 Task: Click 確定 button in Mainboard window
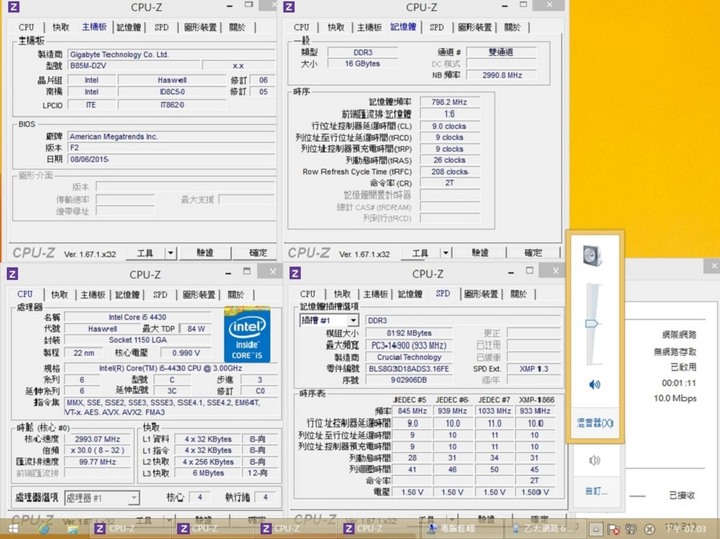click(258, 253)
